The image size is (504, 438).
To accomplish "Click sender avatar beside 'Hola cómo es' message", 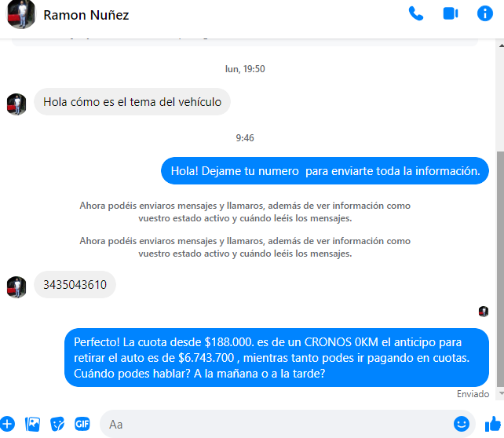I will coord(16,104).
